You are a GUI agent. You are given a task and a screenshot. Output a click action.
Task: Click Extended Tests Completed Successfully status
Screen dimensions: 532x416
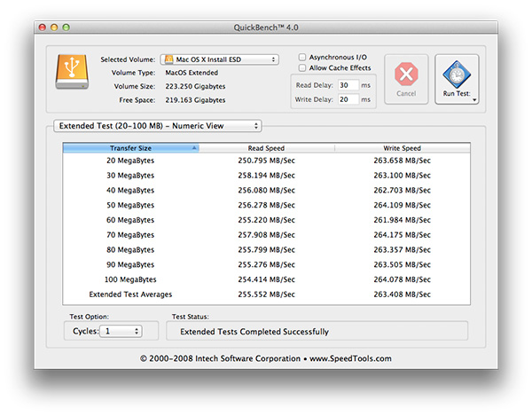pos(254,332)
